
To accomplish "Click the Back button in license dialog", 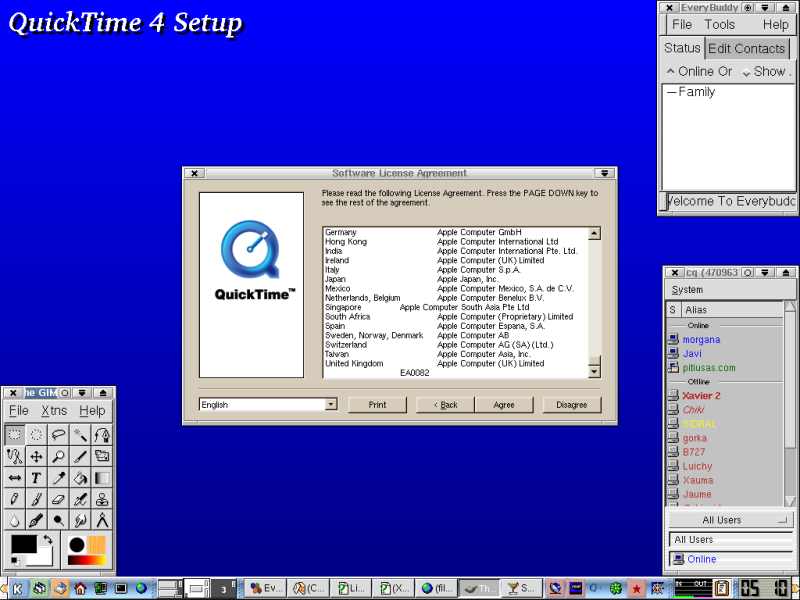I will (x=445, y=405).
